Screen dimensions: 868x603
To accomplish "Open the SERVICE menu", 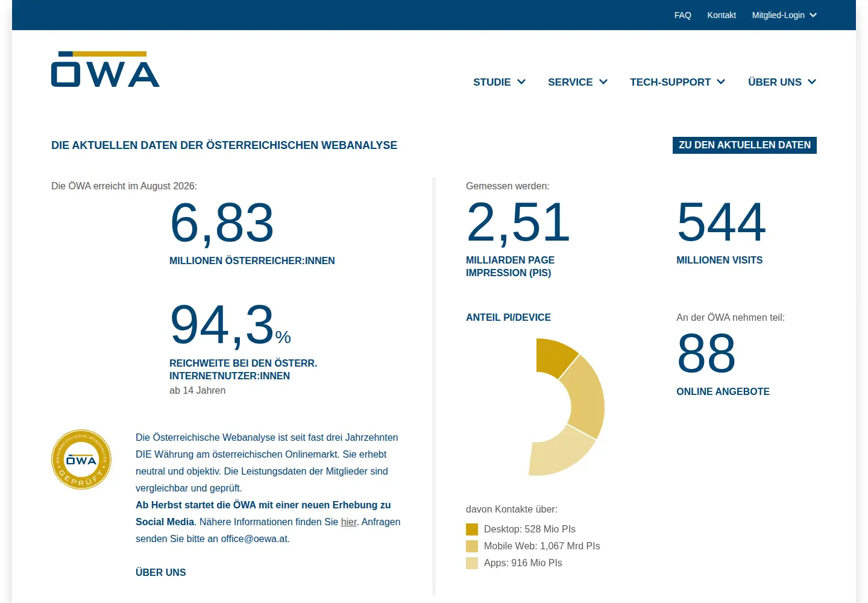I will pyautogui.click(x=577, y=82).
